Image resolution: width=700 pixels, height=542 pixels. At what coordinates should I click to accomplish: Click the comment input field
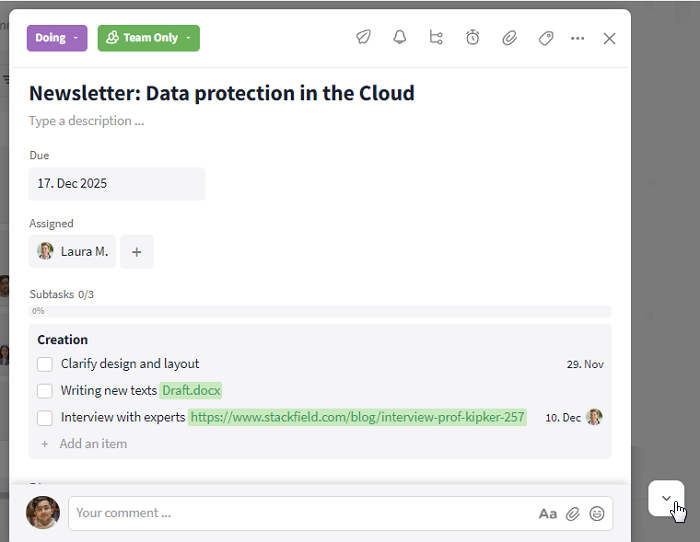300,514
